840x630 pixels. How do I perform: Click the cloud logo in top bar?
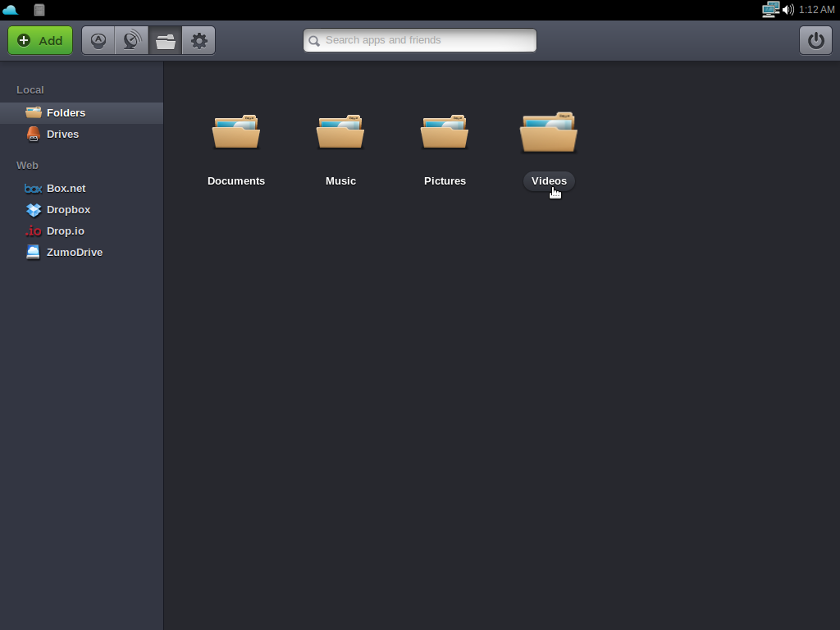tap(11, 10)
